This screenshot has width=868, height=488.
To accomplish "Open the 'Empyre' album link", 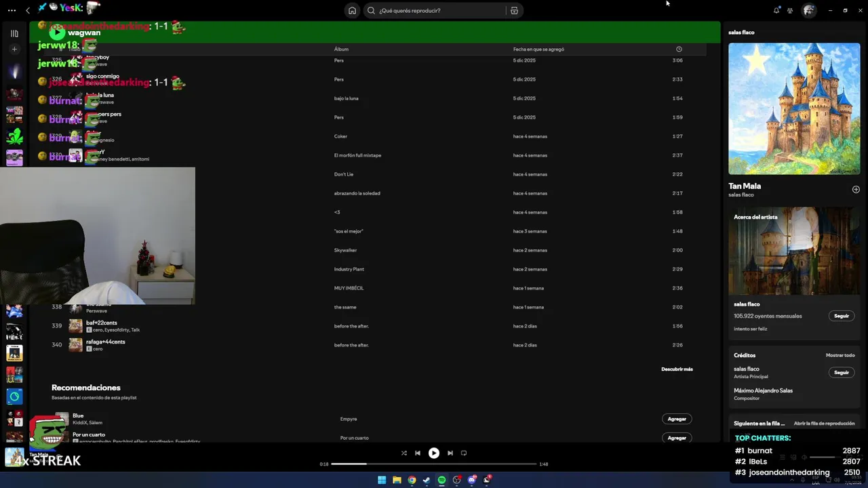I will pos(349,419).
